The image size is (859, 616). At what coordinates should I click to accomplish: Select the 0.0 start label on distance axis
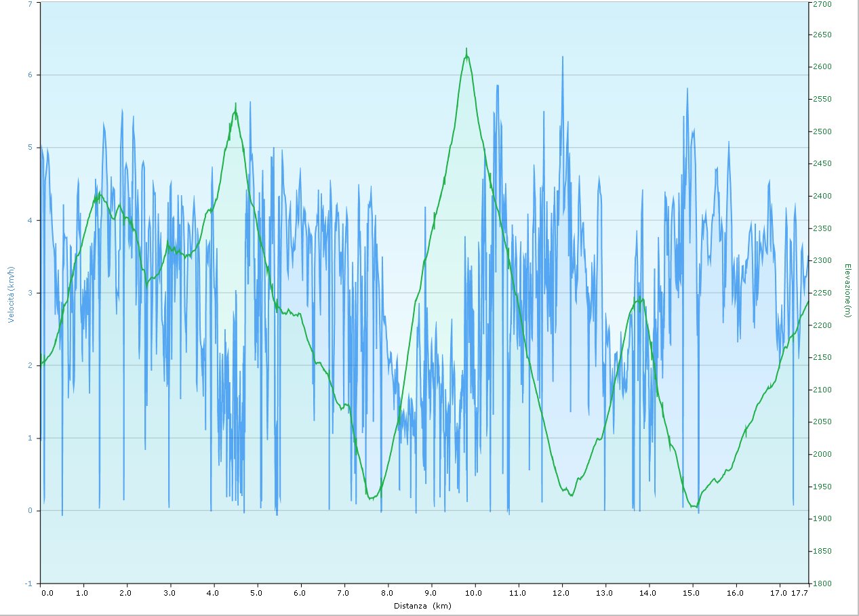(47, 593)
